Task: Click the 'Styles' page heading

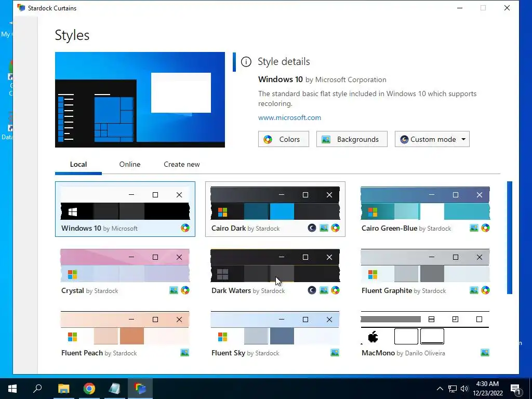Action: (x=72, y=35)
